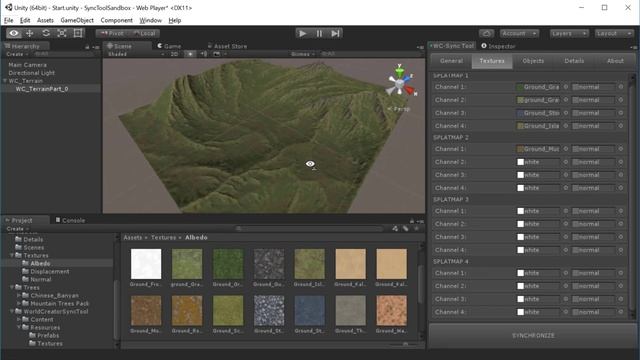Start Play mode
Screen dimensions: 640x360
click(302, 33)
